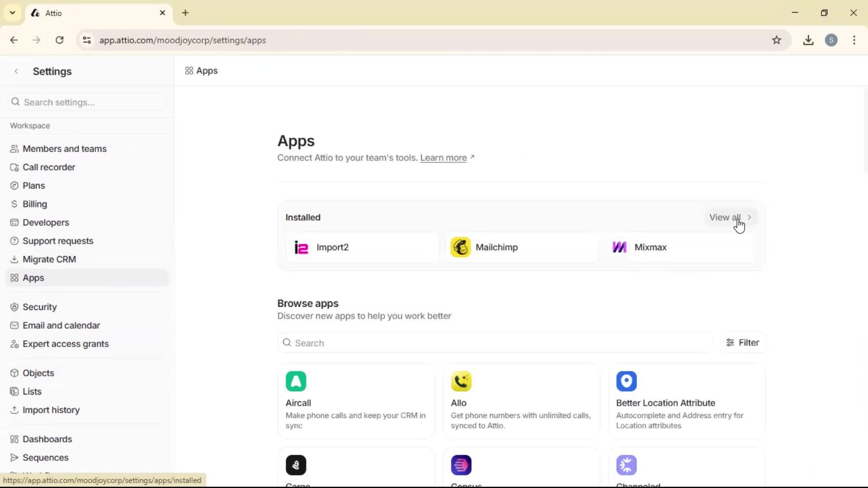Image resolution: width=868 pixels, height=488 pixels.
Task: Click the Census app icon
Action: 461,465
